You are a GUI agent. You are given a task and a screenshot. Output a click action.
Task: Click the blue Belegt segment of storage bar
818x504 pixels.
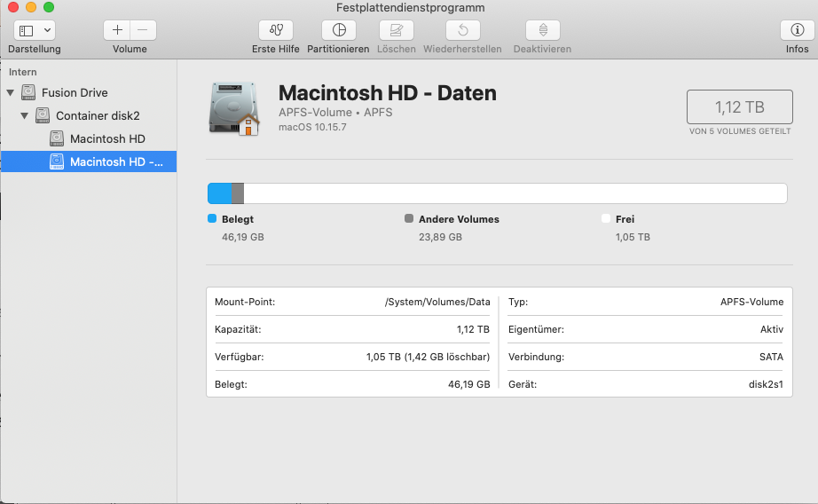(219, 193)
